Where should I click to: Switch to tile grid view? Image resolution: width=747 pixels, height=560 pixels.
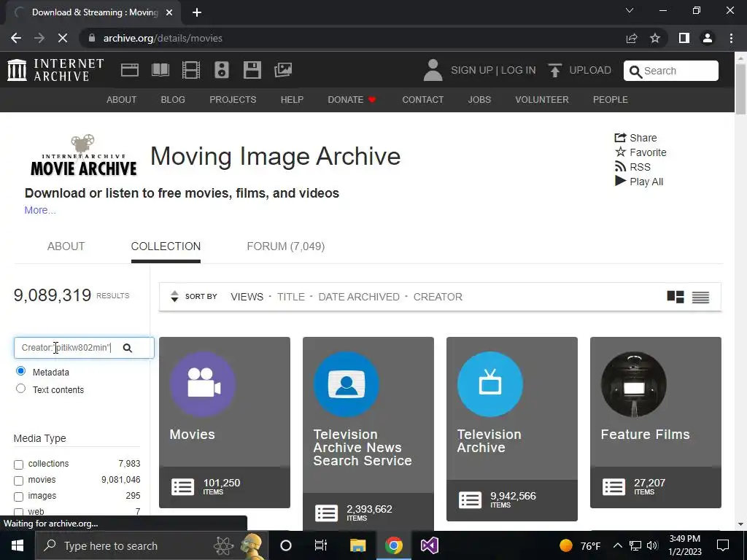[x=675, y=297]
